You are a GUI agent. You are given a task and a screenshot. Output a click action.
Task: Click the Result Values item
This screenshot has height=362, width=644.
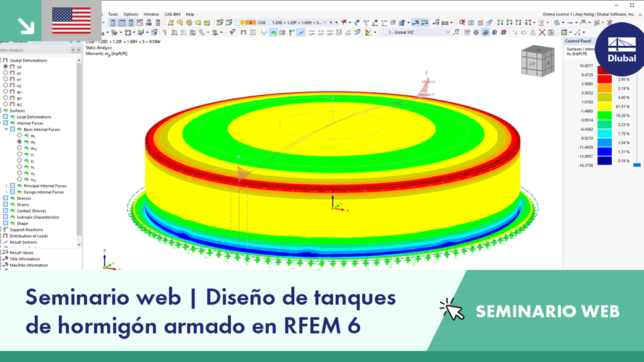[22, 253]
